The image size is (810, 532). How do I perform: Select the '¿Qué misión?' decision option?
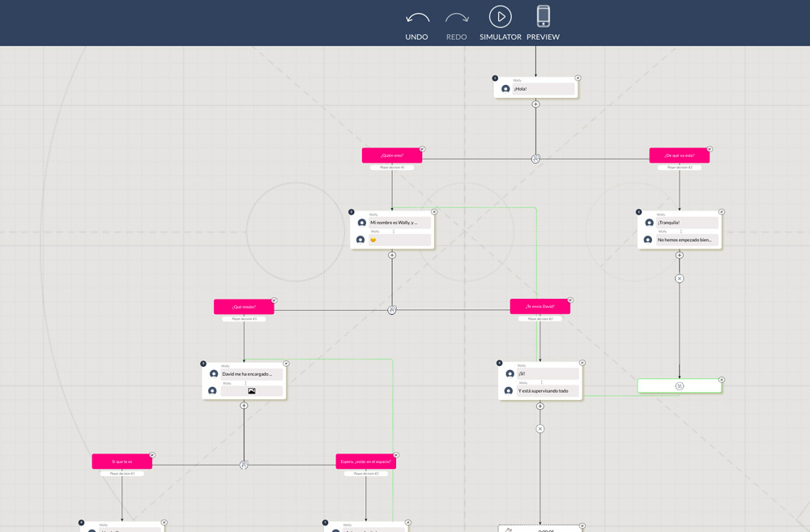(244, 307)
